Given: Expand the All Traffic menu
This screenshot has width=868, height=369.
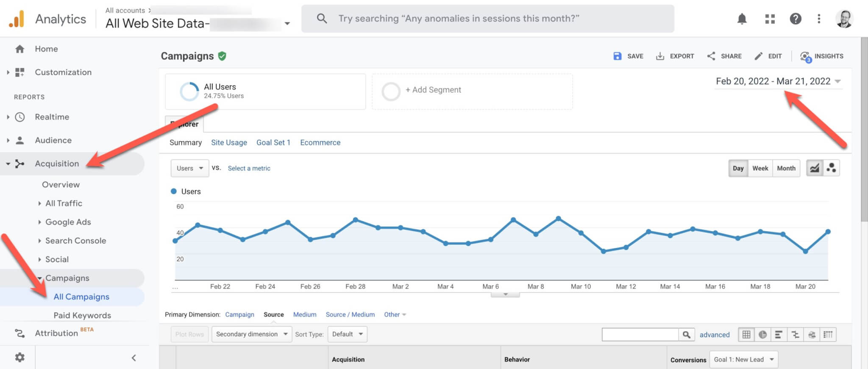Looking at the screenshot, I should (64, 203).
